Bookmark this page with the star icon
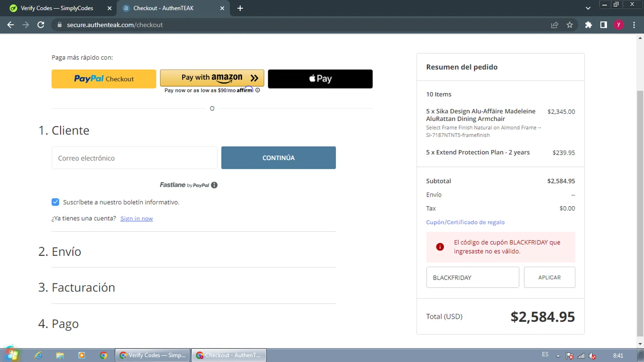The image size is (644, 362). (x=570, y=25)
